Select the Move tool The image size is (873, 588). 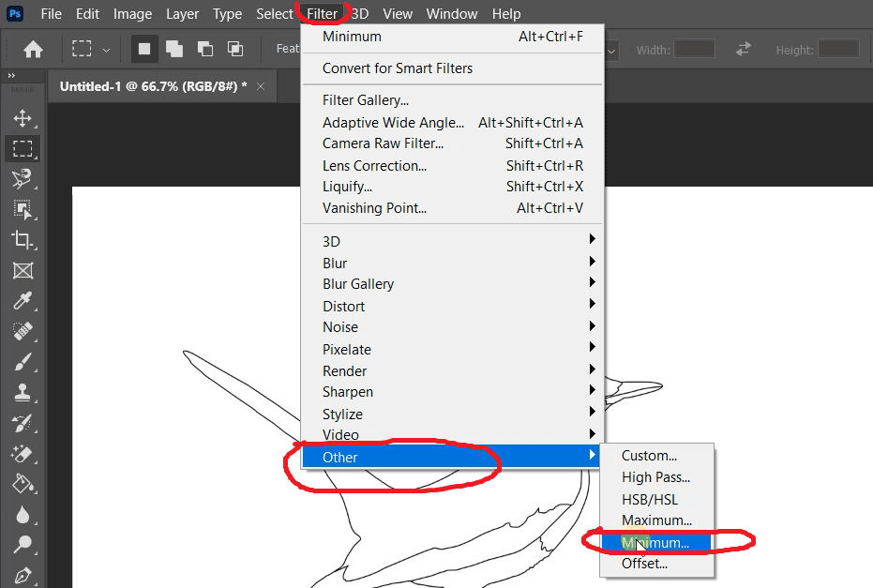coord(23,118)
